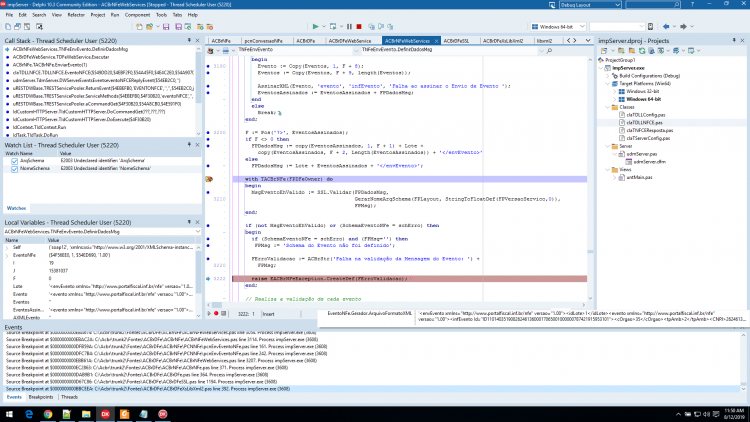750x422 pixels.
Task: Click the Save file toolbar icon
Action: 166,27
